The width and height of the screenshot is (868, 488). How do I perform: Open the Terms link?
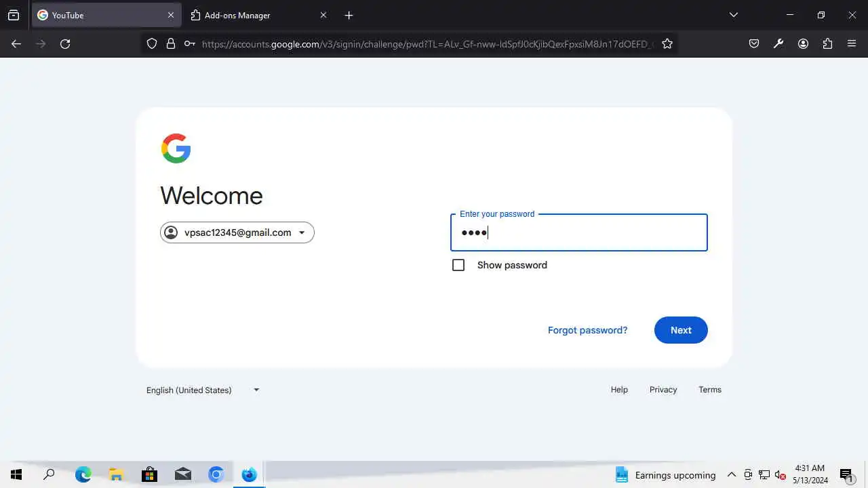[x=710, y=390]
